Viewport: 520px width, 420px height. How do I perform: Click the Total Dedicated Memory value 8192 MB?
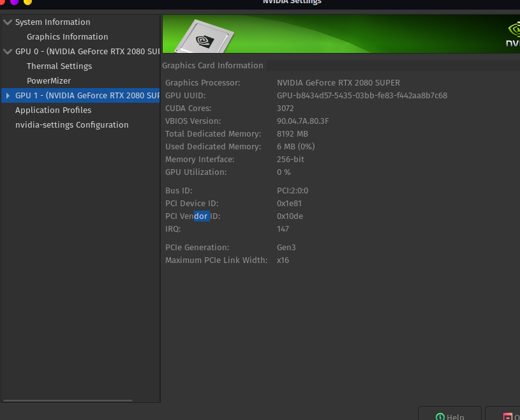[292, 133]
